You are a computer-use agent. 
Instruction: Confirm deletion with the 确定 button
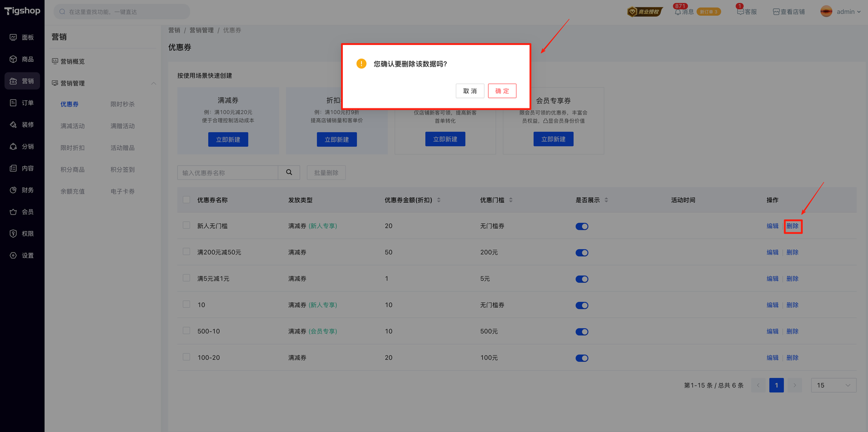502,91
